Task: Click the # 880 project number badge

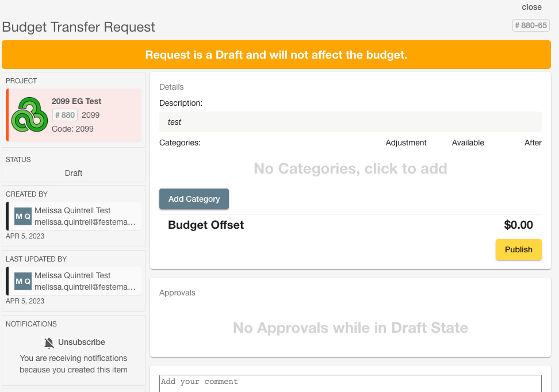Action: pyautogui.click(x=65, y=115)
